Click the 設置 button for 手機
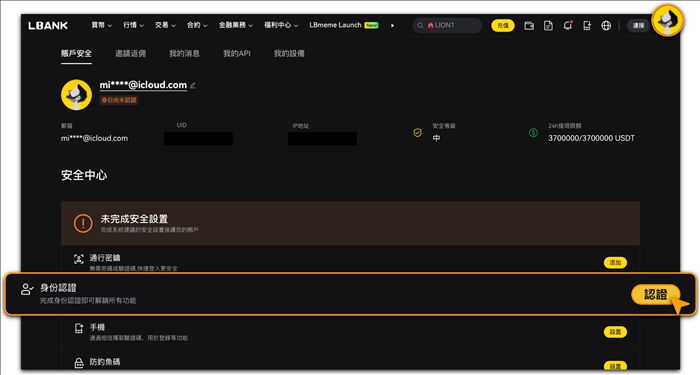Image resolution: width=700 pixels, height=375 pixels. click(x=615, y=332)
